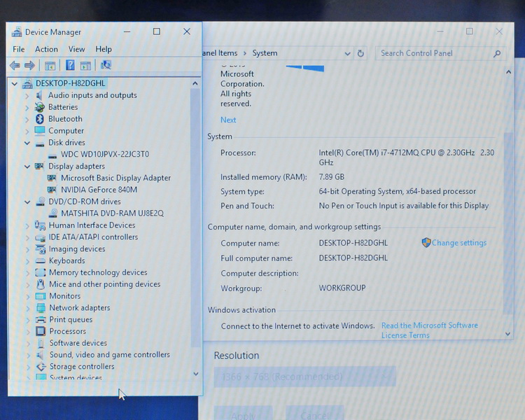Open the View menu in Device Manager
This screenshot has height=420, width=525.
click(77, 49)
